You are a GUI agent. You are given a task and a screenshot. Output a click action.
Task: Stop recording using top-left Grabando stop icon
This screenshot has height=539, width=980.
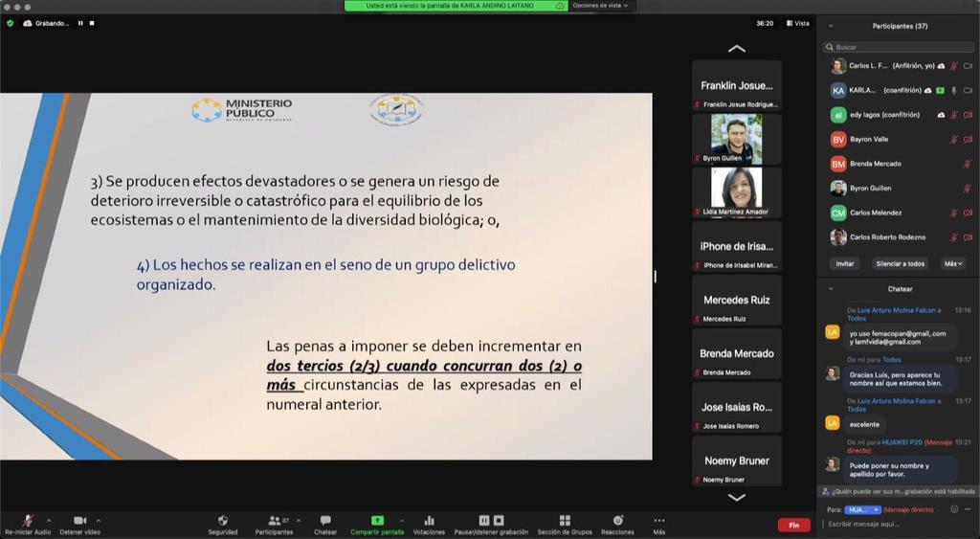coord(92,23)
